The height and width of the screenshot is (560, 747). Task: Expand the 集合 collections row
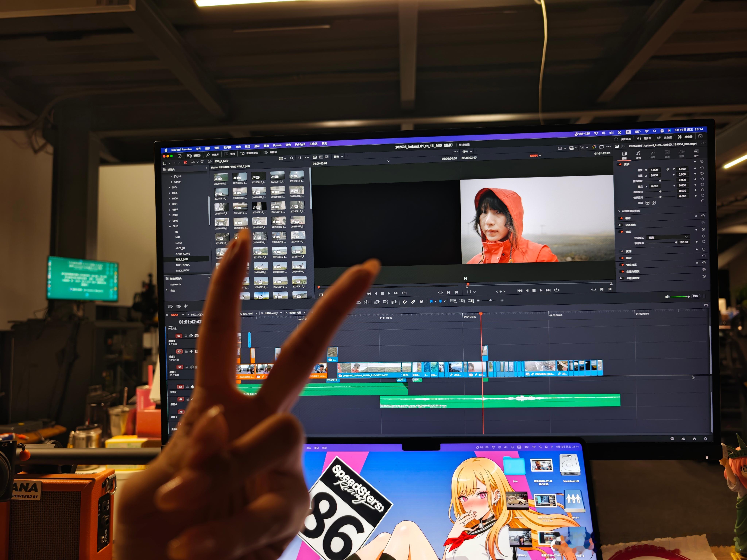pos(167,290)
